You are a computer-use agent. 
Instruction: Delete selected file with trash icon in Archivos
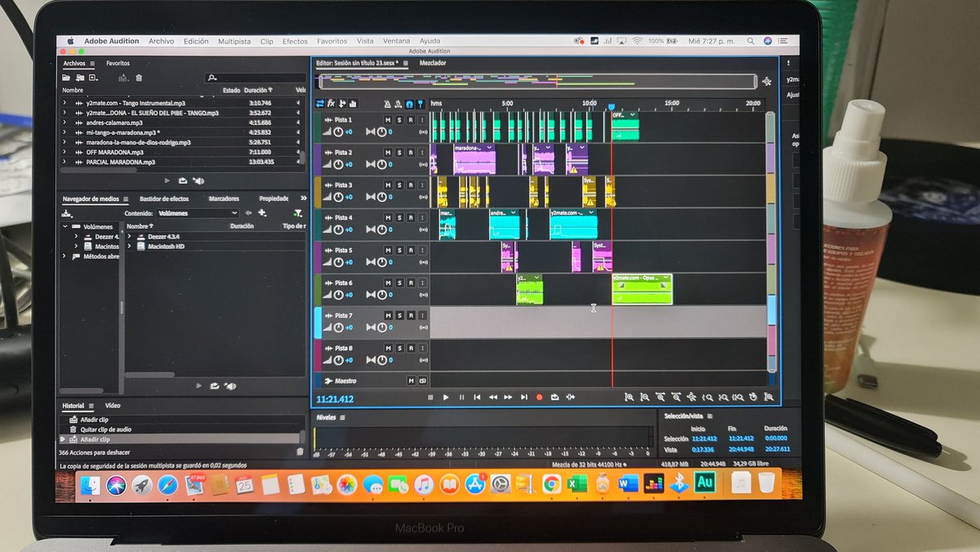(x=139, y=78)
